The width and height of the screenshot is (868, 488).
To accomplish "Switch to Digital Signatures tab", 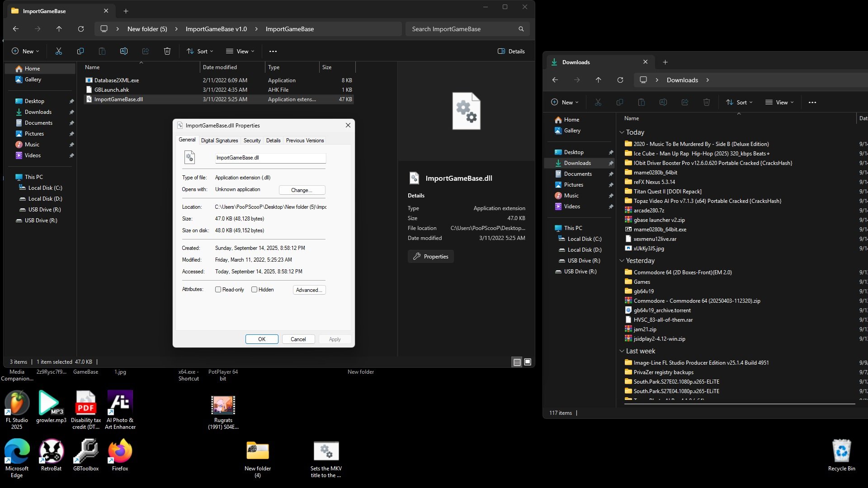I will tap(219, 141).
